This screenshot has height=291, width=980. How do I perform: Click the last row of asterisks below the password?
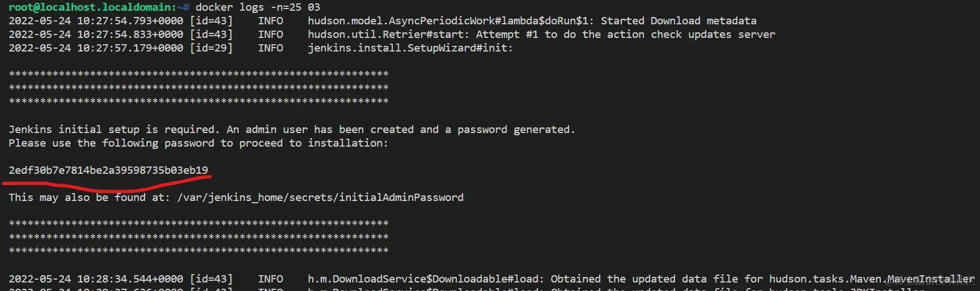(x=198, y=251)
